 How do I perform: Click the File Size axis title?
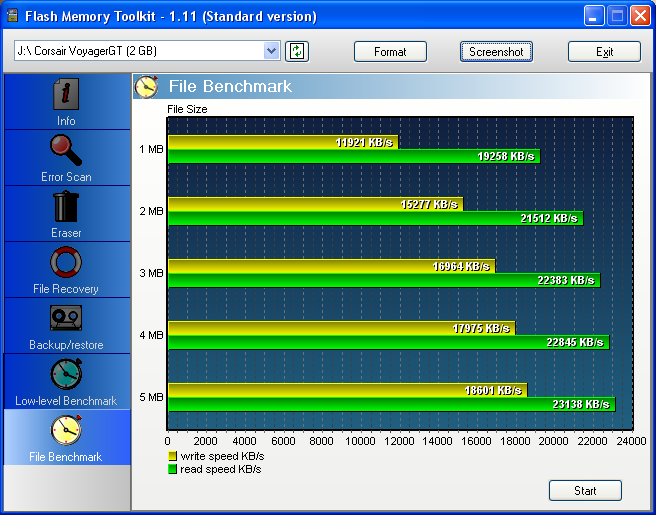click(187, 109)
